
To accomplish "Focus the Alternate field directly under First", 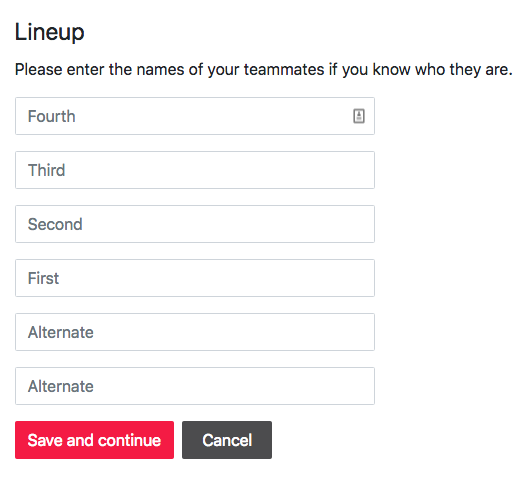I will (195, 332).
